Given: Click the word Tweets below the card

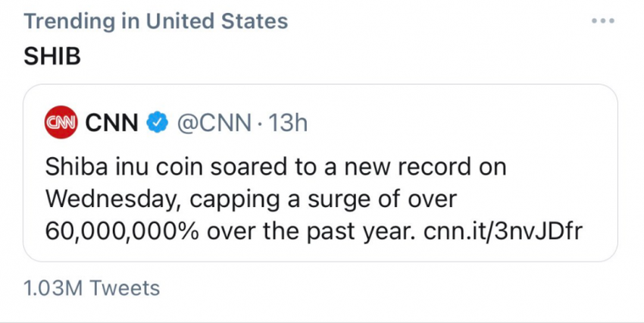Looking at the screenshot, I should [123, 288].
